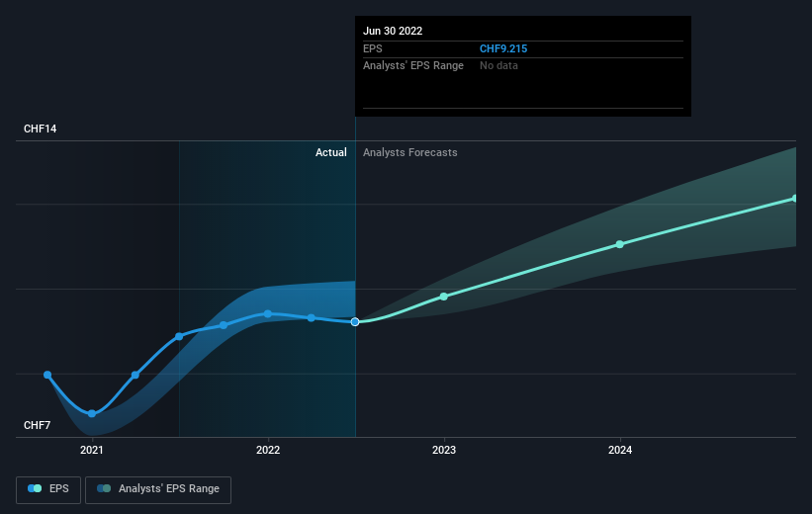Select the EPS point between 2021 and mid-2021
The height and width of the screenshot is (514, 812).
tap(135, 375)
